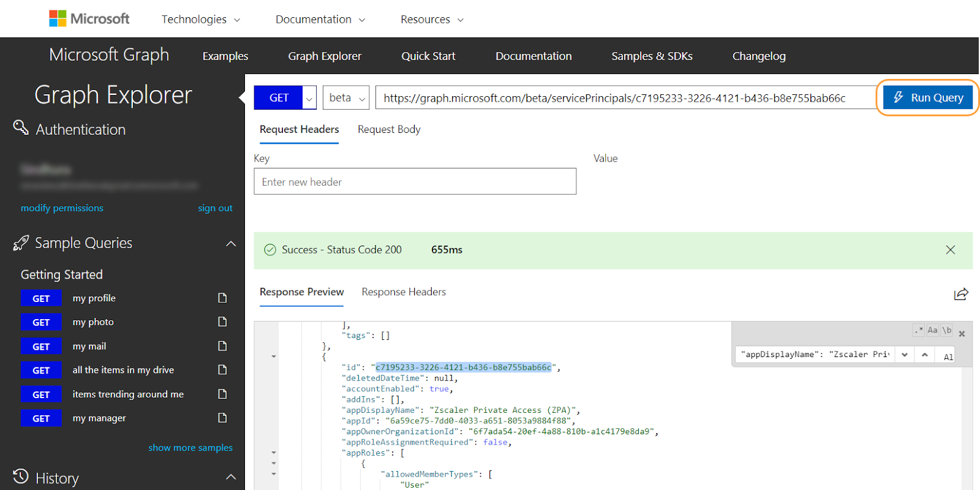Toggle regex search option
This screenshot has height=490, width=980.
click(919, 330)
